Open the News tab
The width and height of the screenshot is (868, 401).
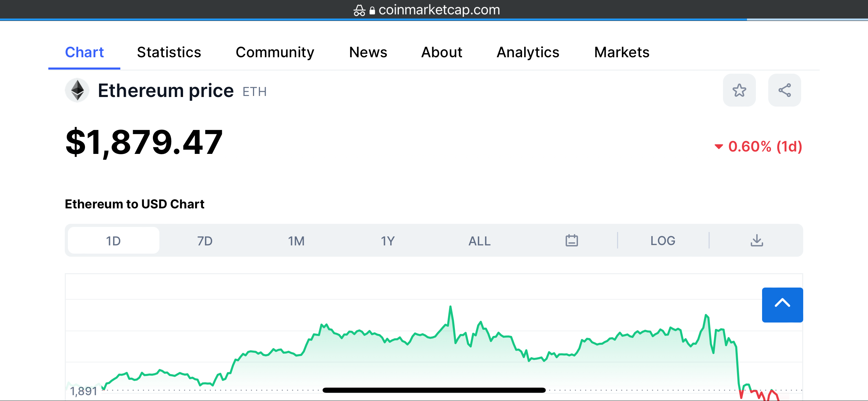pyautogui.click(x=368, y=52)
